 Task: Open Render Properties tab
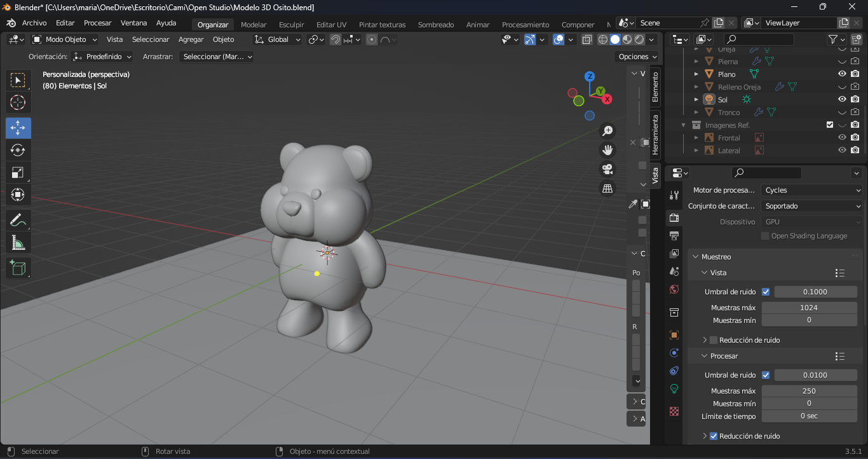674,218
